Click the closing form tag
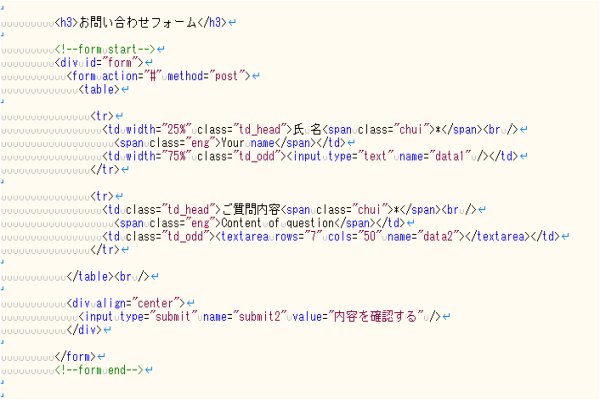The image size is (600, 400). point(75,356)
